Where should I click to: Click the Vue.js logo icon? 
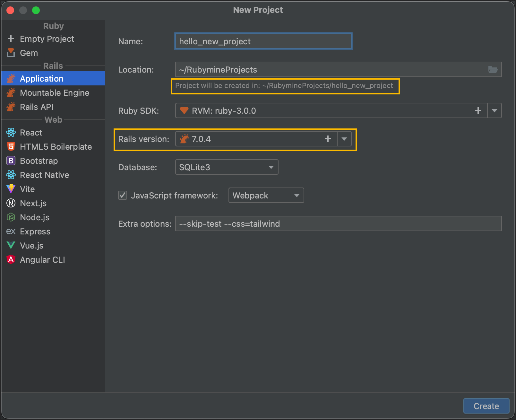(11, 246)
